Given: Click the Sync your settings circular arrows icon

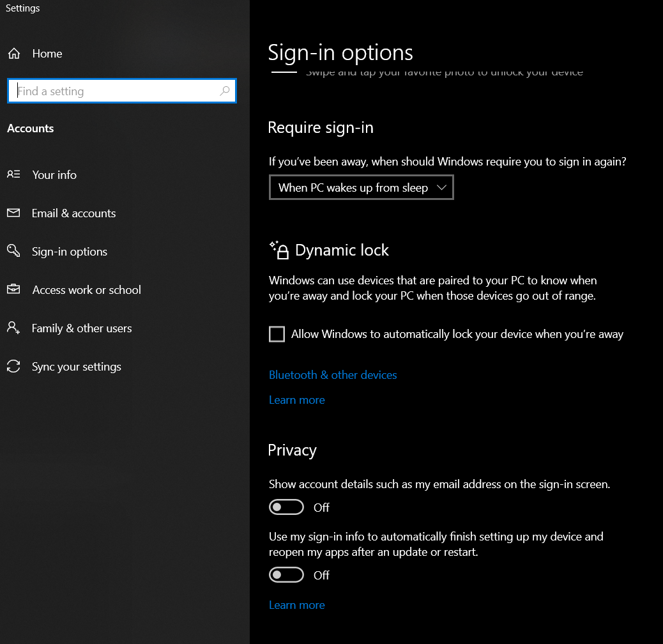Looking at the screenshot, I should pos(13,366).
